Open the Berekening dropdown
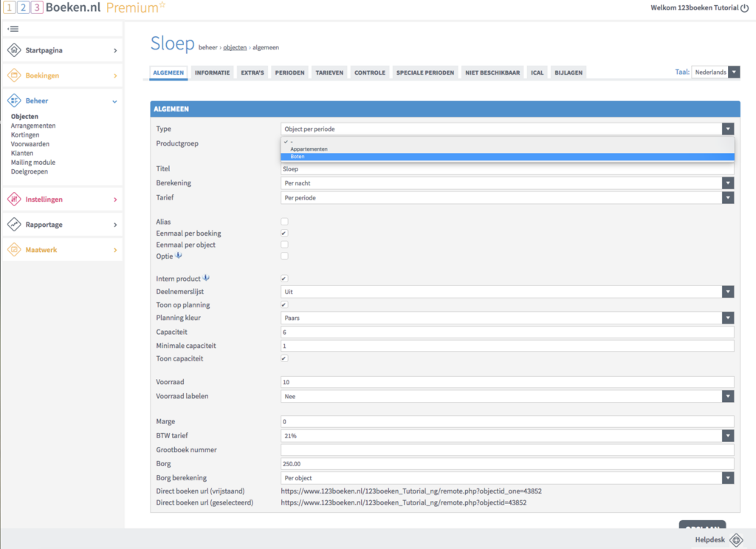Image resolution: width=756 pixels, height=549 pixels. tap(507, 183)
